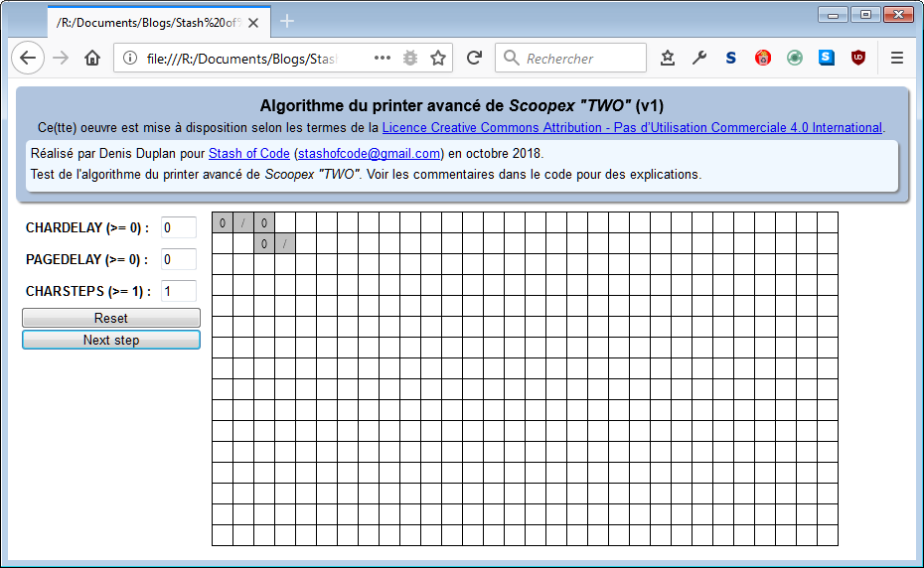The image size is (924, 568).
Task: Maximize the browser window
Action: tap(865, 15)
